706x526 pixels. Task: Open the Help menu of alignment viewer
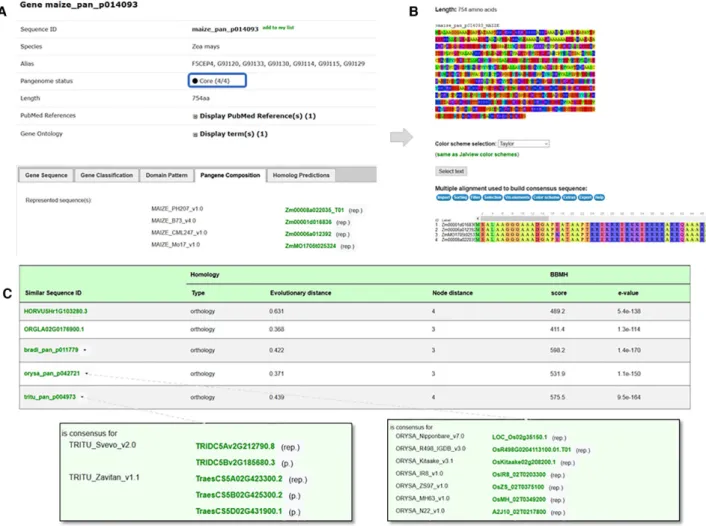coord(599,197)
